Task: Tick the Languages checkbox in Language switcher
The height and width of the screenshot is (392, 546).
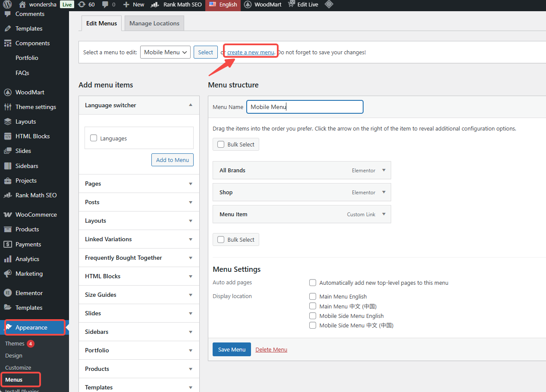Action: pyautogui.click(x=94, y=138)
